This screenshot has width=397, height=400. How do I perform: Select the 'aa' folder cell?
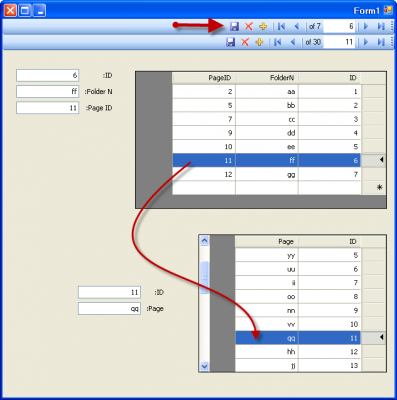[267, 91]
